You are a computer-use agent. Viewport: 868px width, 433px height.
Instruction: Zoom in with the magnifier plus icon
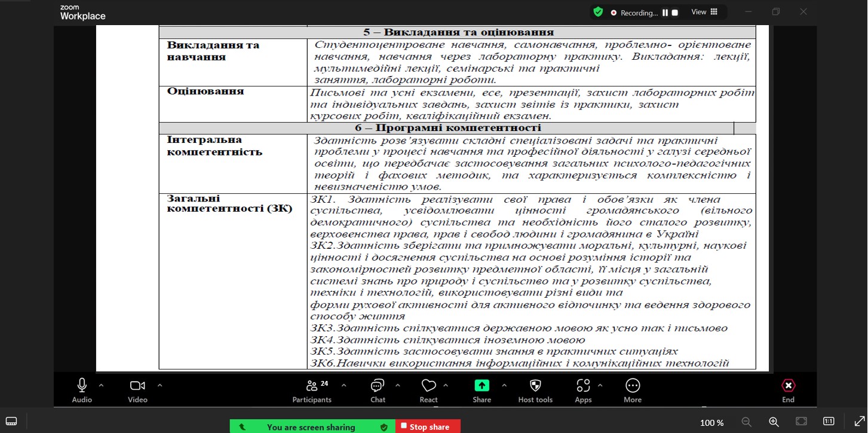tap(774, 422)
